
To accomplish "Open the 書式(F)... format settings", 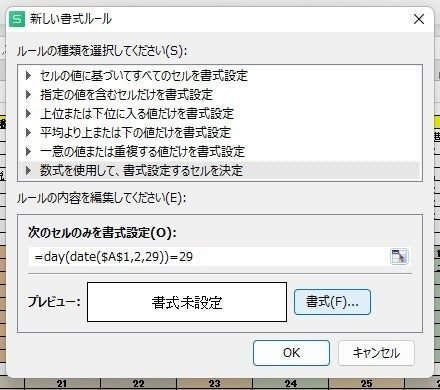I will click(332, 302).
